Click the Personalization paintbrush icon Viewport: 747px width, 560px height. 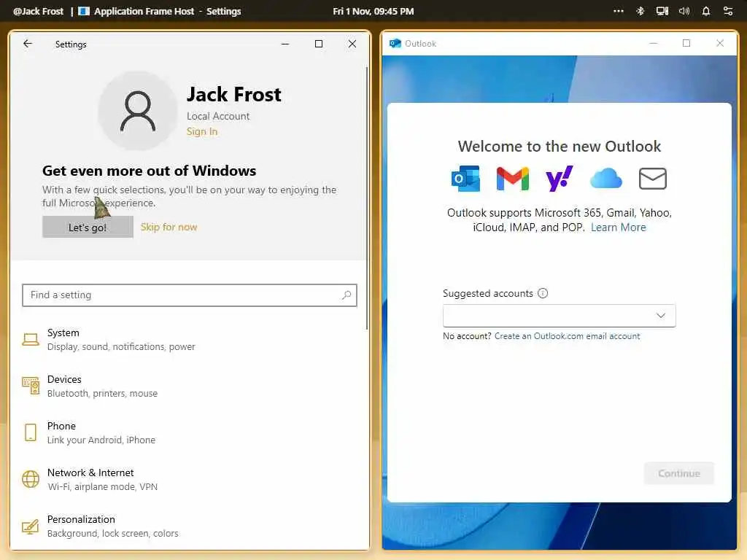(31, 526)
